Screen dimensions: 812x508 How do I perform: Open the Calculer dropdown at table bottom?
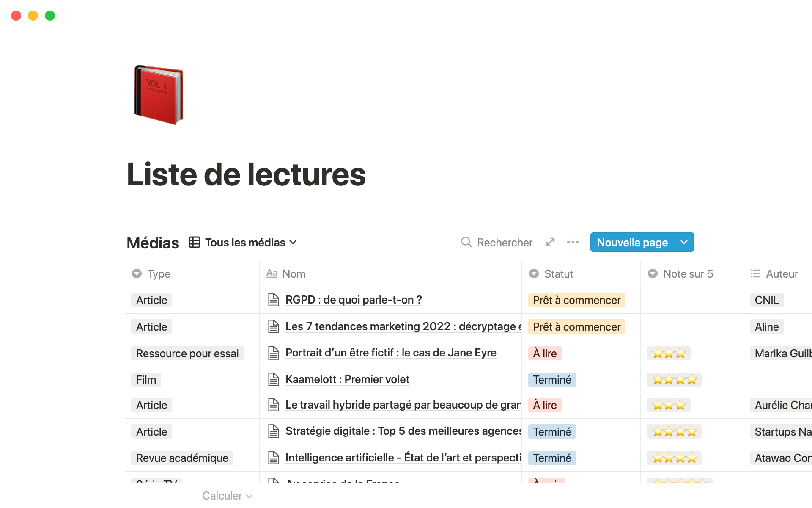(227, 496)
